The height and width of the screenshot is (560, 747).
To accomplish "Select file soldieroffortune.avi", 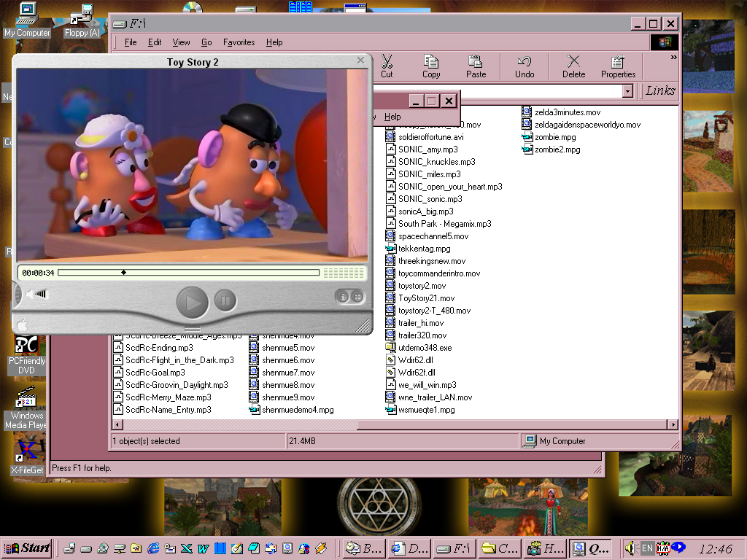I will 425,137.
